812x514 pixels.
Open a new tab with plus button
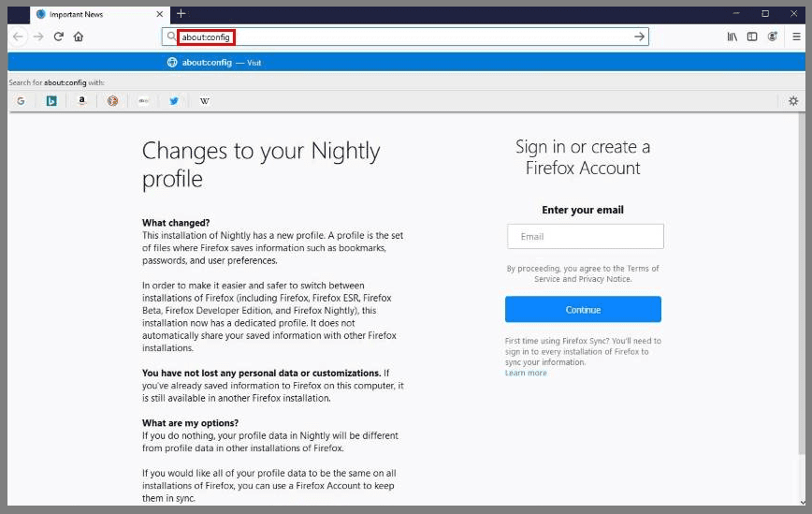[x=181, y=14]
